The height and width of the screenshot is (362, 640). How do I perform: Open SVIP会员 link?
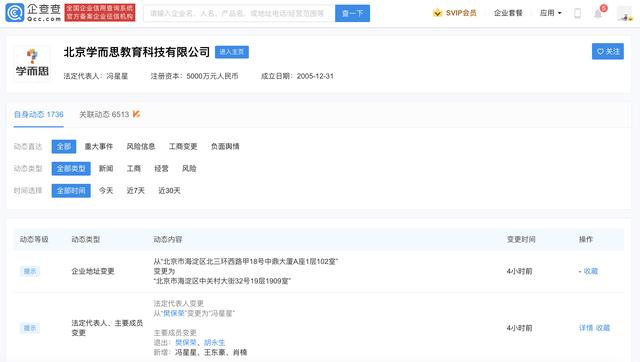pyautogui.click(x=461, y=13)
